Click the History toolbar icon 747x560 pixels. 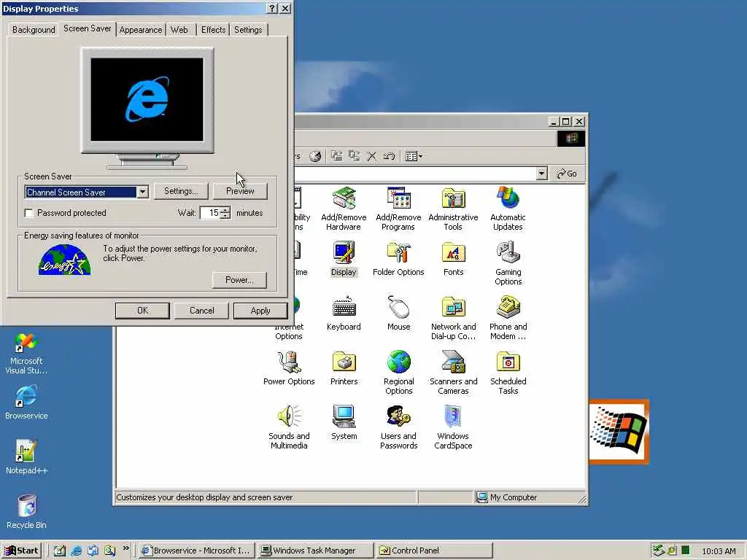315,156
